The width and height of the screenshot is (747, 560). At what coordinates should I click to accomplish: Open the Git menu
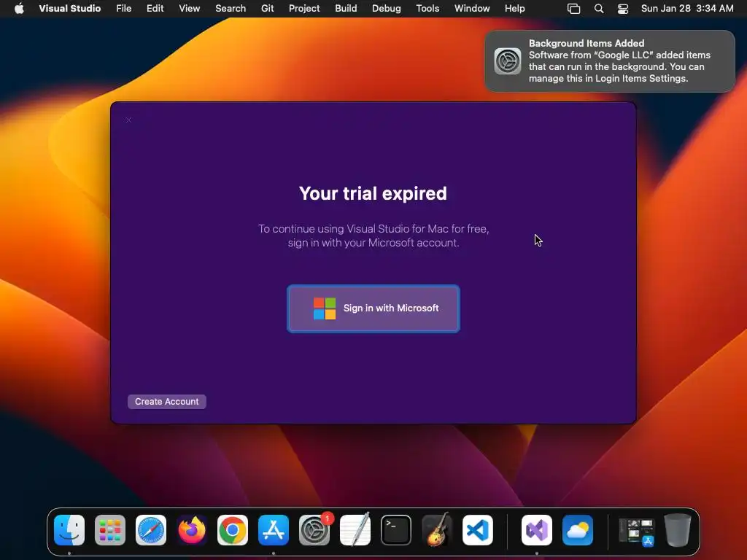[x=267, y=9]
